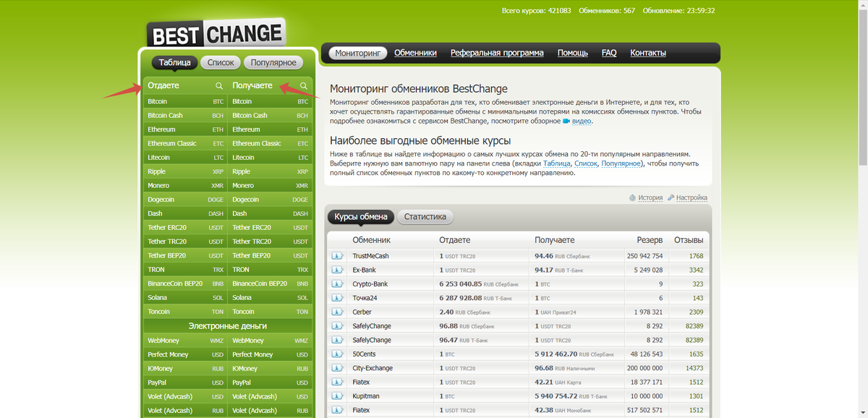Select Мониторинг in the top menu
Screen dimensions: 868x418
357,53
